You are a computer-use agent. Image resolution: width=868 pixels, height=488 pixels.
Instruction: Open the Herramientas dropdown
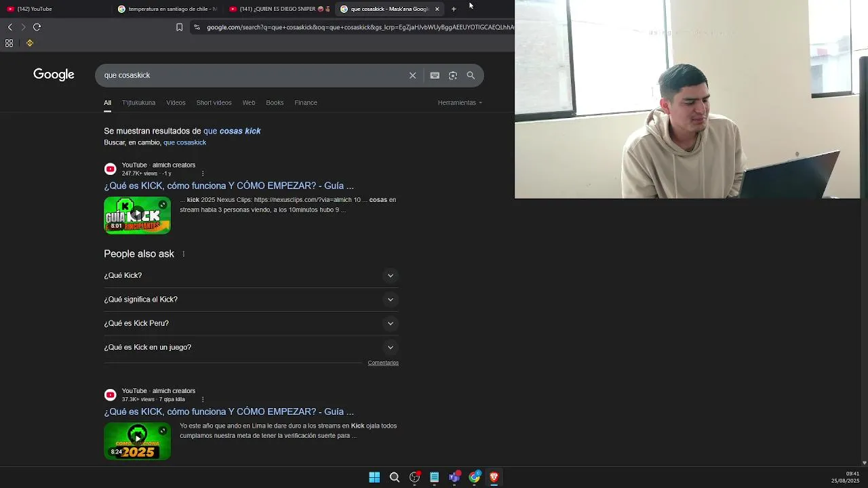tap(460, 103)
